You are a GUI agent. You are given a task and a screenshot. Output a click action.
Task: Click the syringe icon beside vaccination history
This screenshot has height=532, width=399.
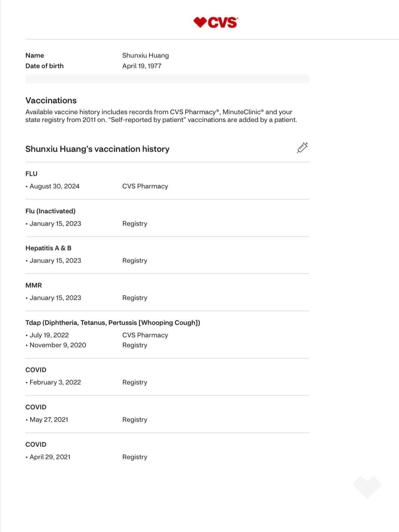(x=302, y=148)
